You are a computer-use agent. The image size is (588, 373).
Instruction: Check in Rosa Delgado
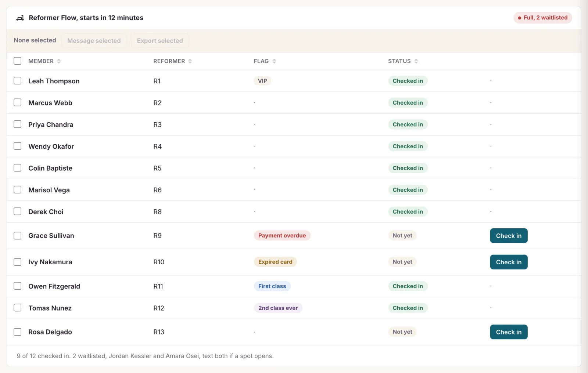(x=509, y=332)
